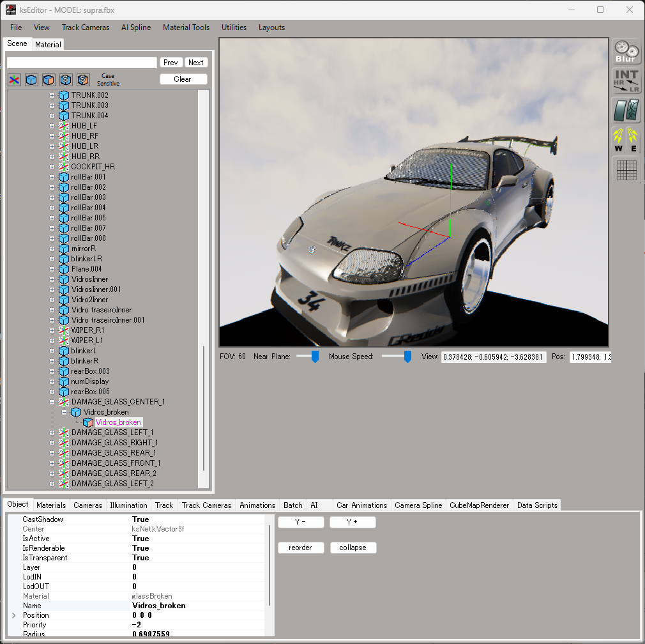Click the Y + button
This screenshot has height=644, width=645.
pyautogui.click(x=353, y=522)
